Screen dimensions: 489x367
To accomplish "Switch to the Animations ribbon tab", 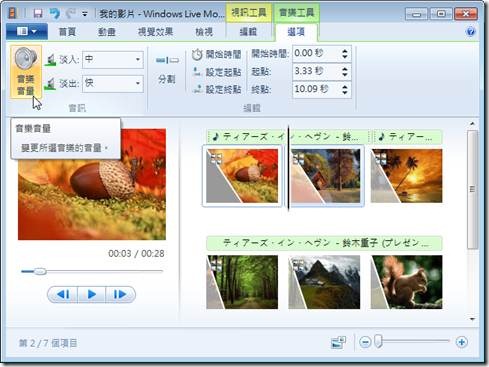I will coord(107,32).
